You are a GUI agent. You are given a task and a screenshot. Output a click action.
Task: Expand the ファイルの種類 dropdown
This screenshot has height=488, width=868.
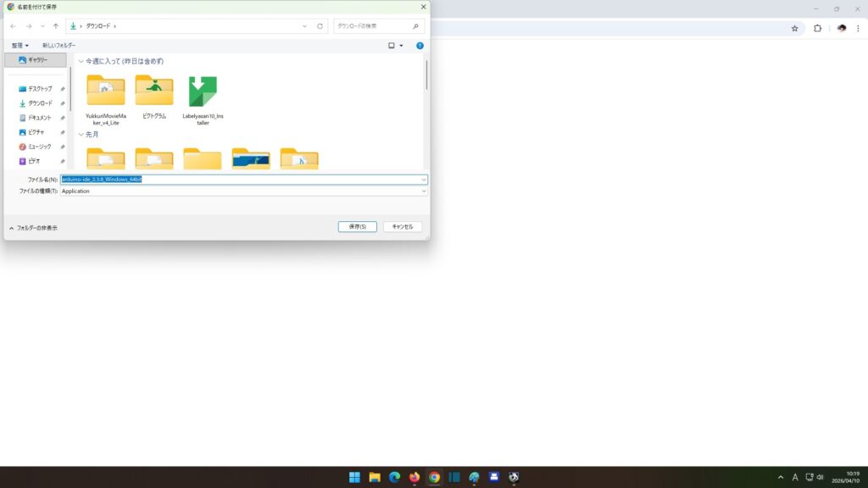tap(423, 191)
